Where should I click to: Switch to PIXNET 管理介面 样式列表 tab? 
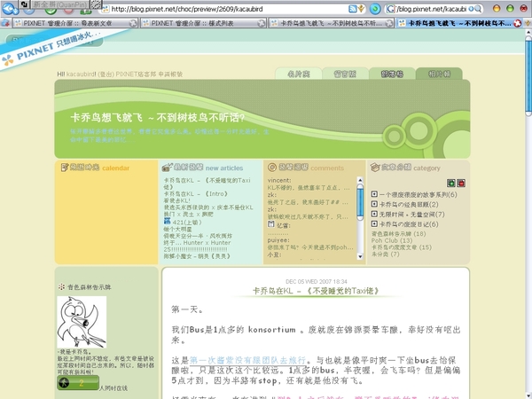(203, 23)
